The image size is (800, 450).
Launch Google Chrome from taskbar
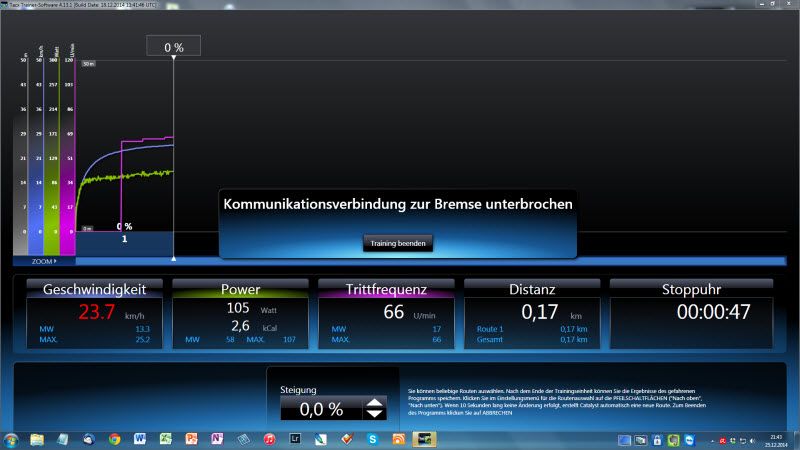click(114, 440)
